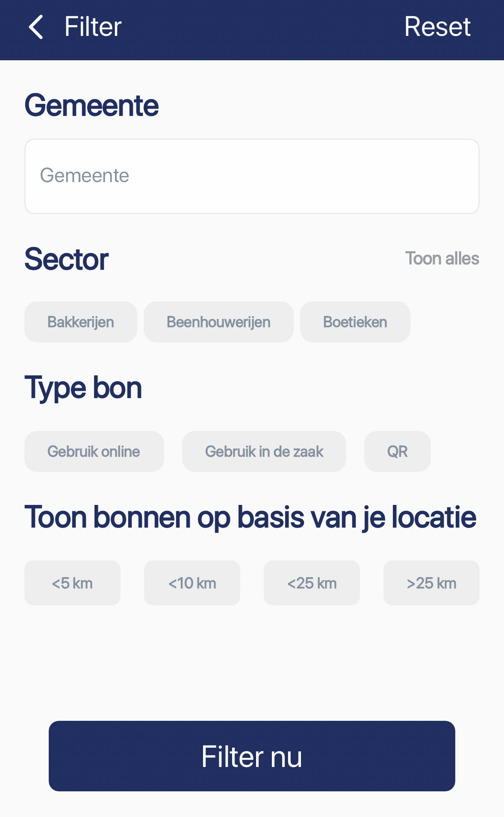Focus the Gemeente input field
The image size is (504, 817).
[x=252, y=176]
